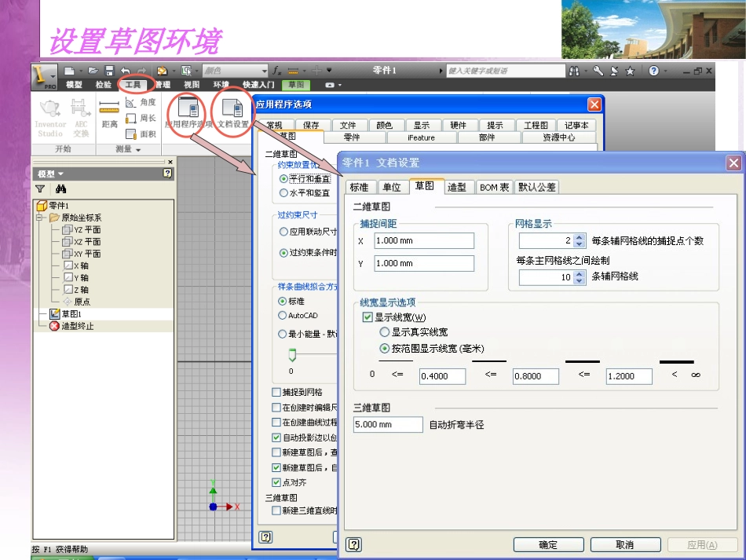
Task: Open the 应用程序选项 (Application Options) icon
Action: pos(187,109)
